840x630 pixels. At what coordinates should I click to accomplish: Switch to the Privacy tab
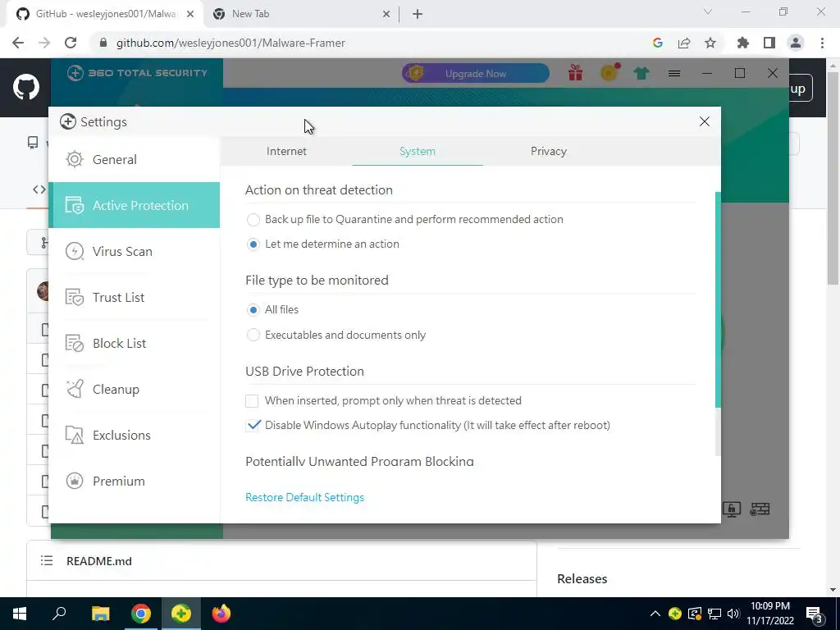(x=549, y=151)
